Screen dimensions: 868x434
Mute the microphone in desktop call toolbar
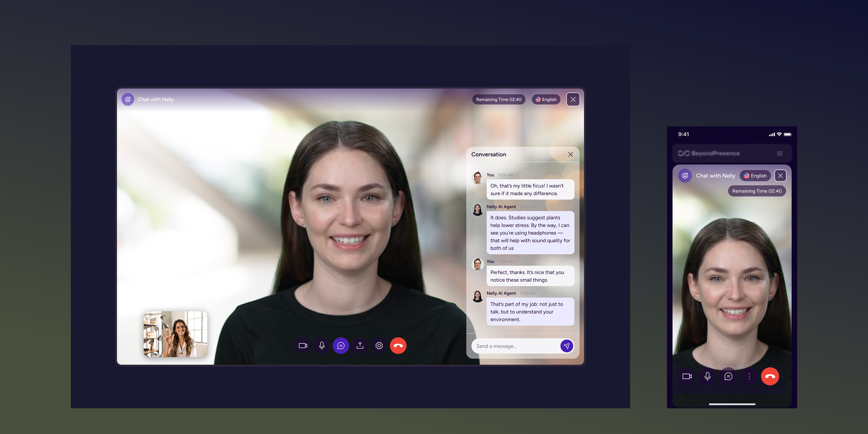coord(322,345)
